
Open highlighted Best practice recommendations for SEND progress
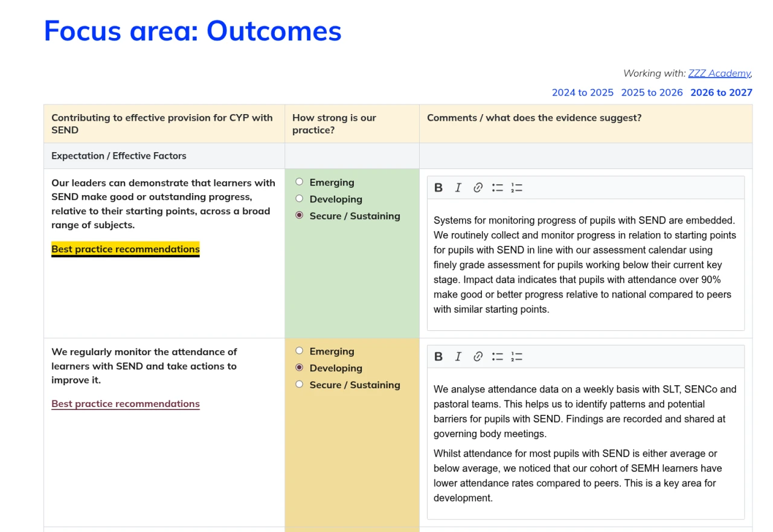pyautogui.click(x=126, y=249)
